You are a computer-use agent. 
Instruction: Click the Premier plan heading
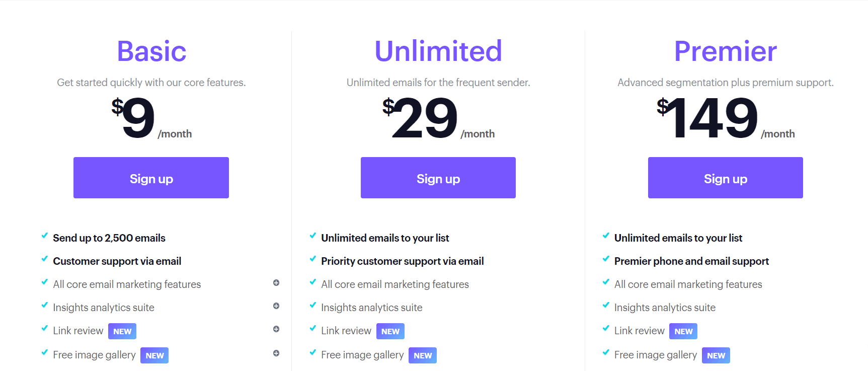(725, 51)
